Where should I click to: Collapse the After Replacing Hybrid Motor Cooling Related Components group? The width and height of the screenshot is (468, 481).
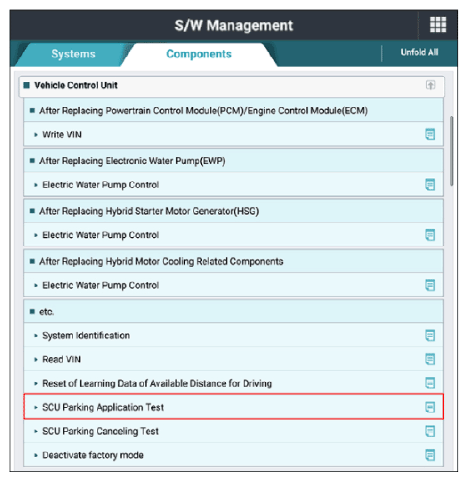pyautogui.click(x=233, y=261)
